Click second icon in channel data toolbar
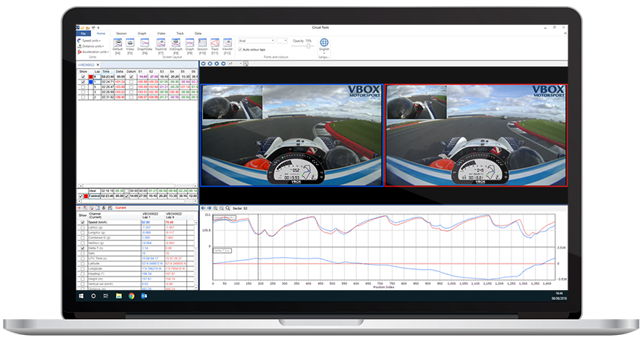 click(86, 208)
